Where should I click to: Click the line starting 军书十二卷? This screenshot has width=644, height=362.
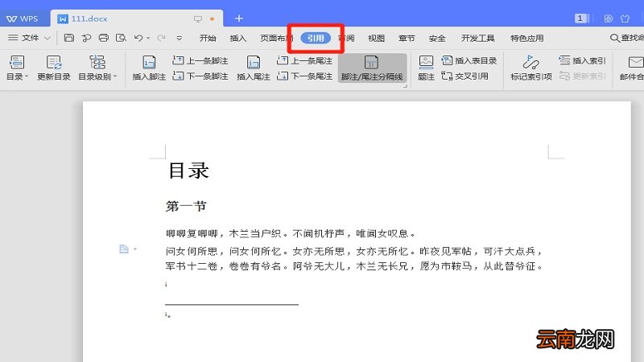click(354, 266)
